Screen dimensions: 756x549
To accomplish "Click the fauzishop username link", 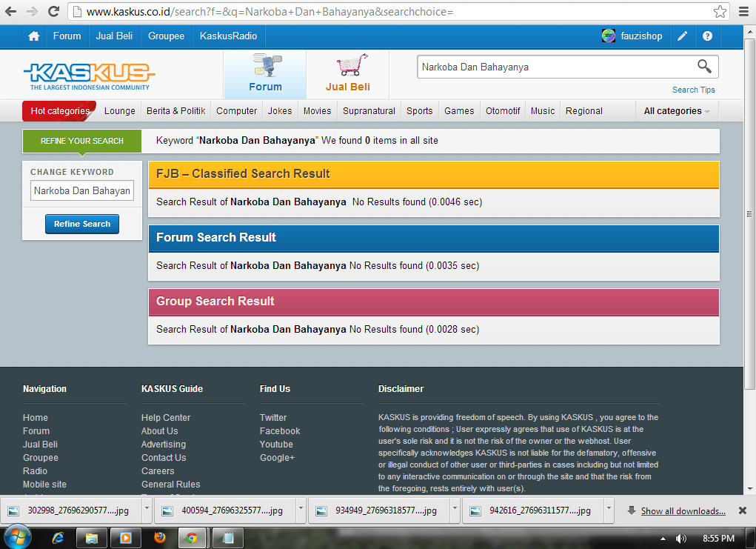I will (641, 36).
